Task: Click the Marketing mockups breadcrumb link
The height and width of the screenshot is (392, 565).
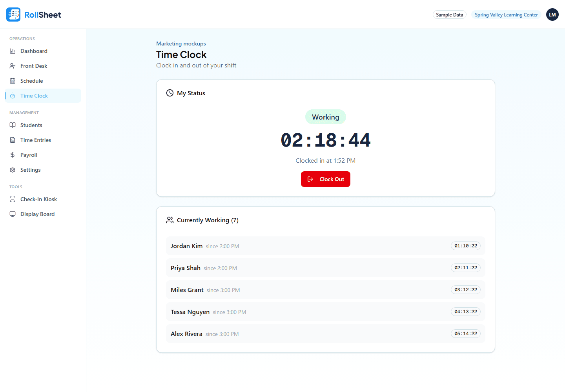Action: pos(181,44)
